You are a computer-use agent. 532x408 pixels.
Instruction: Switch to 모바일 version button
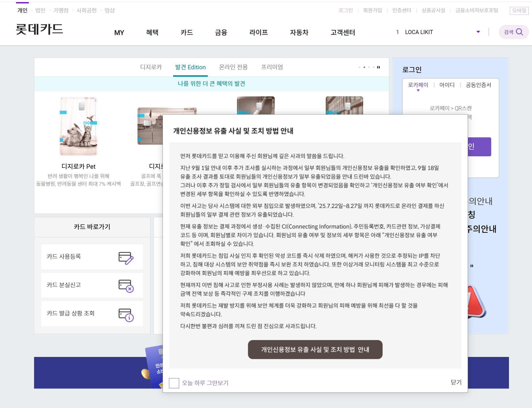pyautogui.click(x=519, y=11)
